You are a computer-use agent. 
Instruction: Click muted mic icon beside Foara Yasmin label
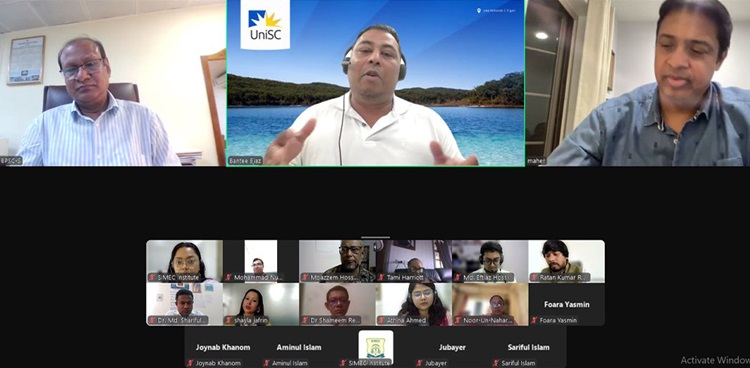click(534, 320)
